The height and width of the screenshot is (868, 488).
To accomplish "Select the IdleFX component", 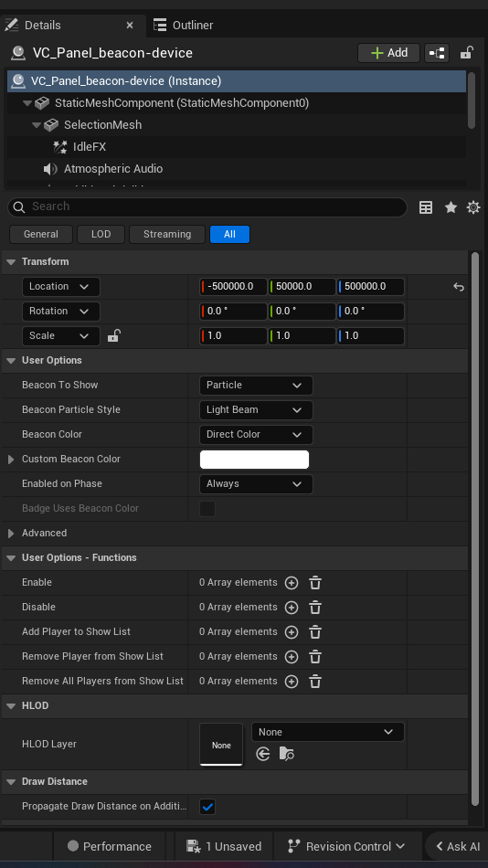I will pos(90,147).
